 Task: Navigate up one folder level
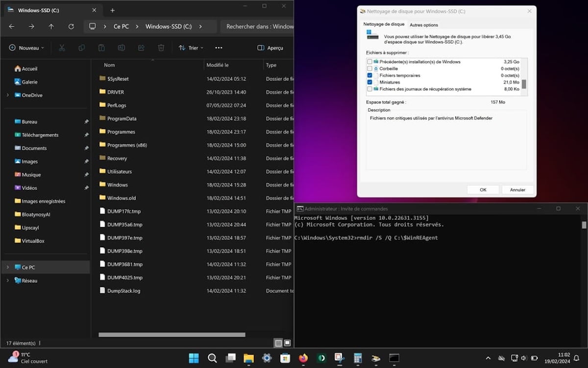(51, 26)
